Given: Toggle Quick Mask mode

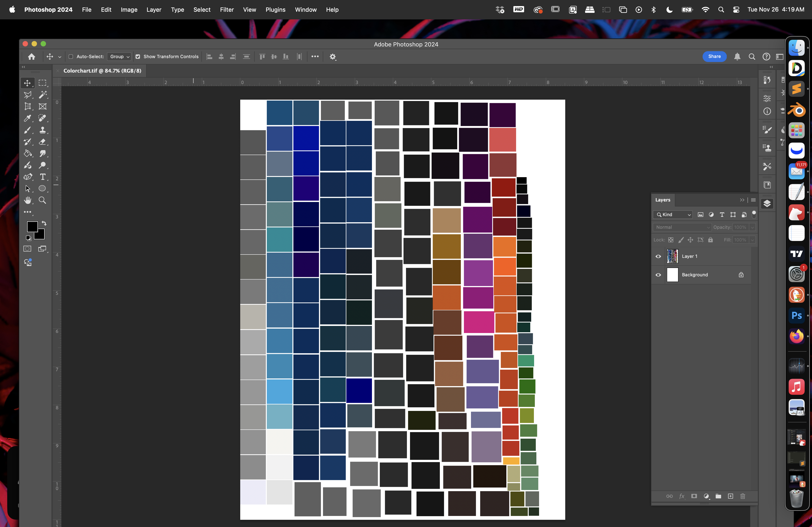Looking at the screenshot, I should click(27, 249).
